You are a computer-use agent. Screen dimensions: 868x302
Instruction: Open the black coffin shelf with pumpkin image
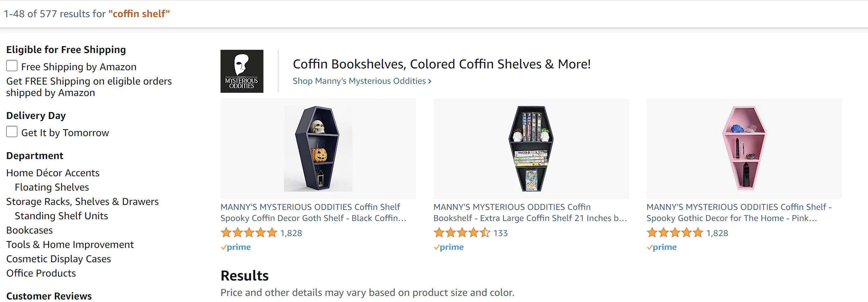tap(318, 148)
